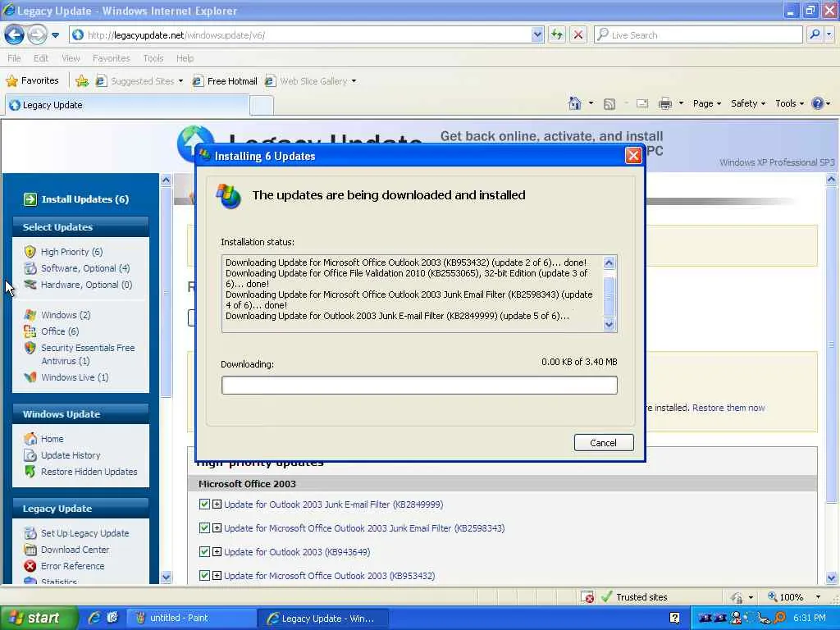Image resolution: width=840 pixels, height=630 pixels.
Task: Open the Download Center icon
Action: 30,550
